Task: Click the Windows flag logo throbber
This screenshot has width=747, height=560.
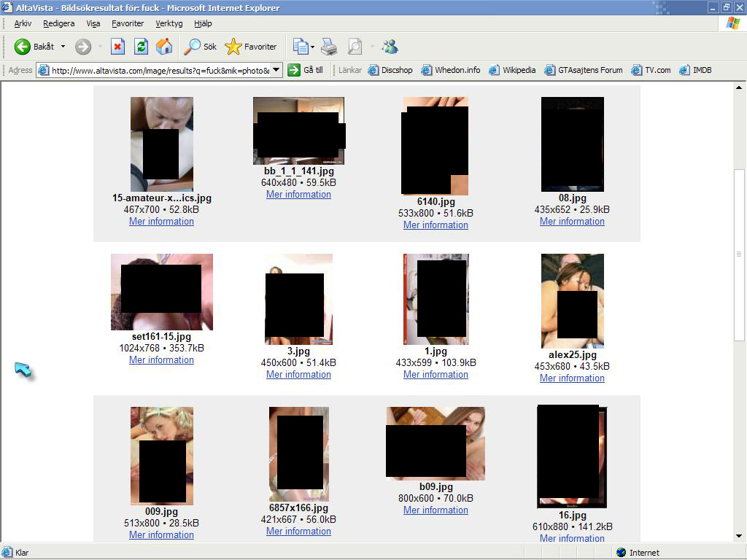Action: (x=732, y=23)
